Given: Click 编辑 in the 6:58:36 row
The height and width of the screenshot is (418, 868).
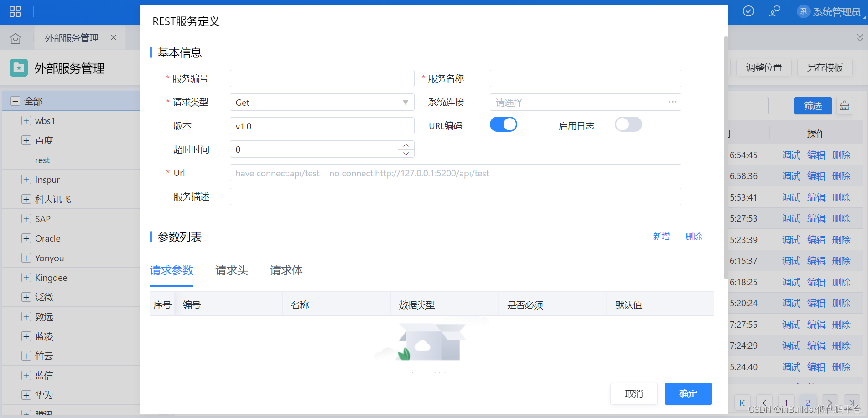Looking at the screenshot, I should 816,176.
